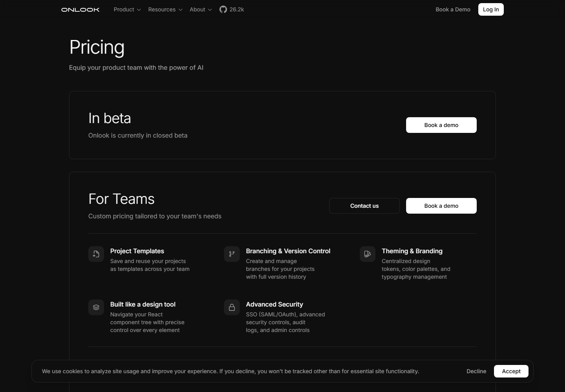The width and height of the screenshot is (565, 392).
Task: Click the For Teams heading
Action: click(x=121, y=199)
